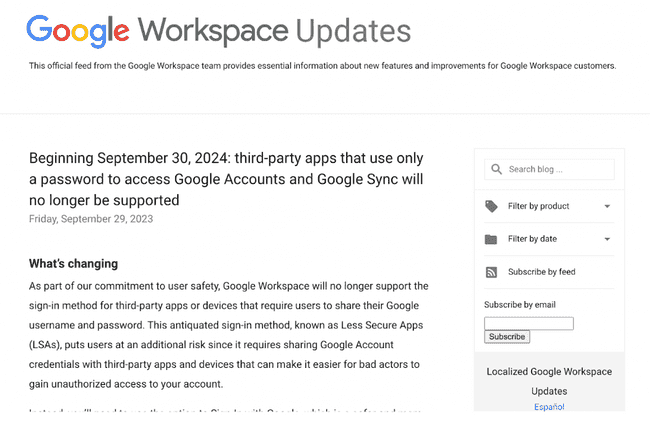Click the Google logo in header
Viewport: 650px width, 421px height.
point(78,31)
